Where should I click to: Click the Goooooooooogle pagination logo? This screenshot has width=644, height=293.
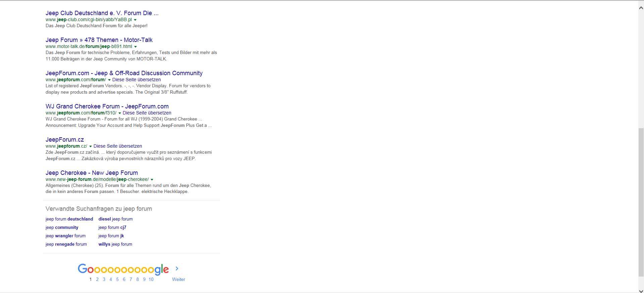(x=123, y=269)
